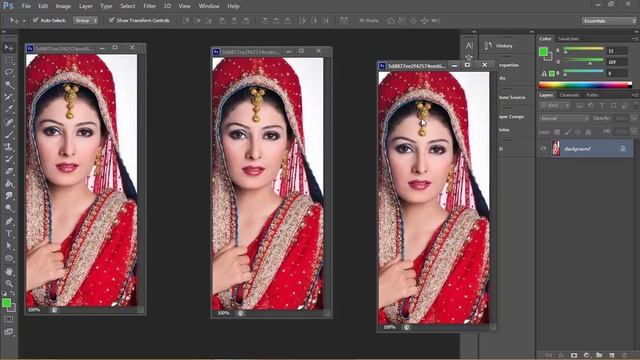This screenshot has height=360, width=640.
Task: Toggle lock transparent pixels
Action: pos(557,132)
